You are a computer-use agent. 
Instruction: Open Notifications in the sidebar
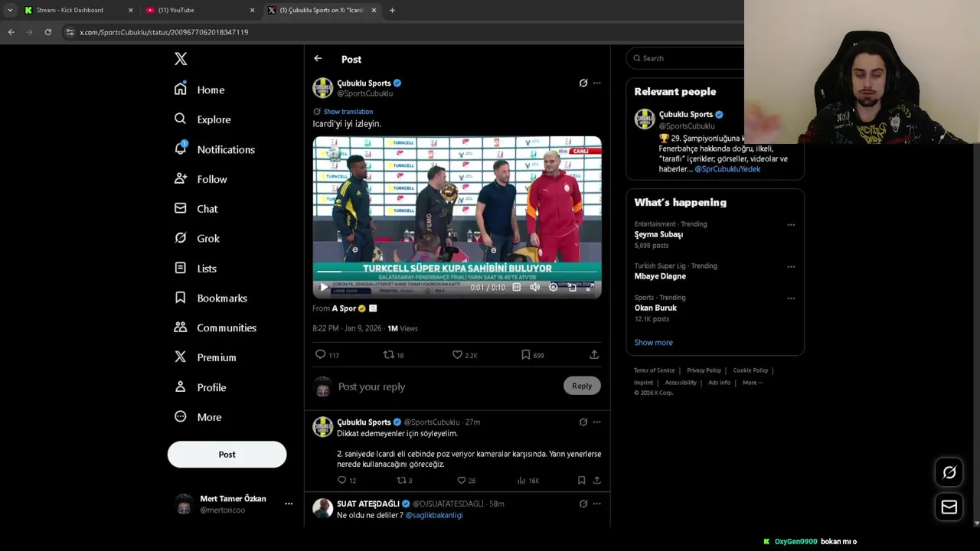pos(214,149)
